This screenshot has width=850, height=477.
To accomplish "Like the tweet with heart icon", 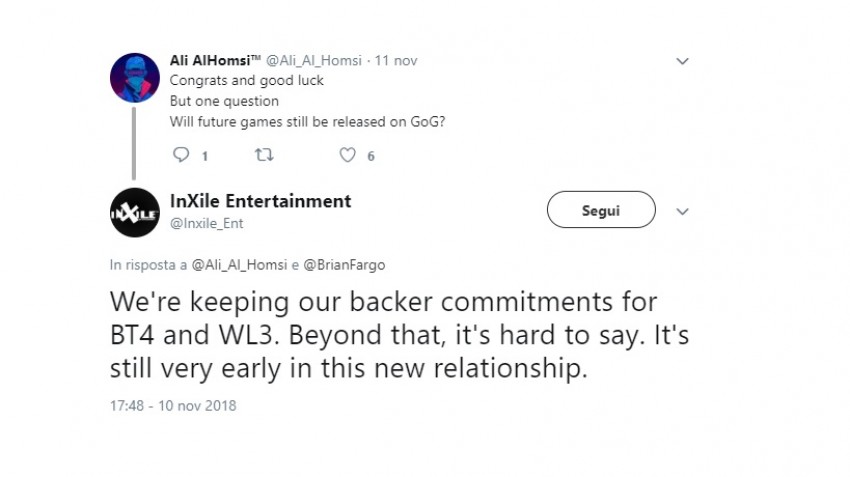I will click(x=347, y=155).
